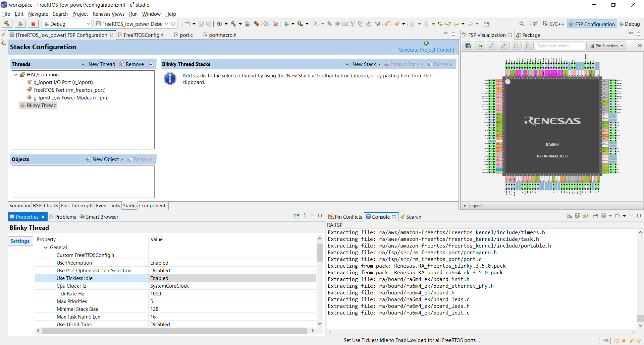
Task: Click the console vertical scrollbar down arrow
Action: 640,325
